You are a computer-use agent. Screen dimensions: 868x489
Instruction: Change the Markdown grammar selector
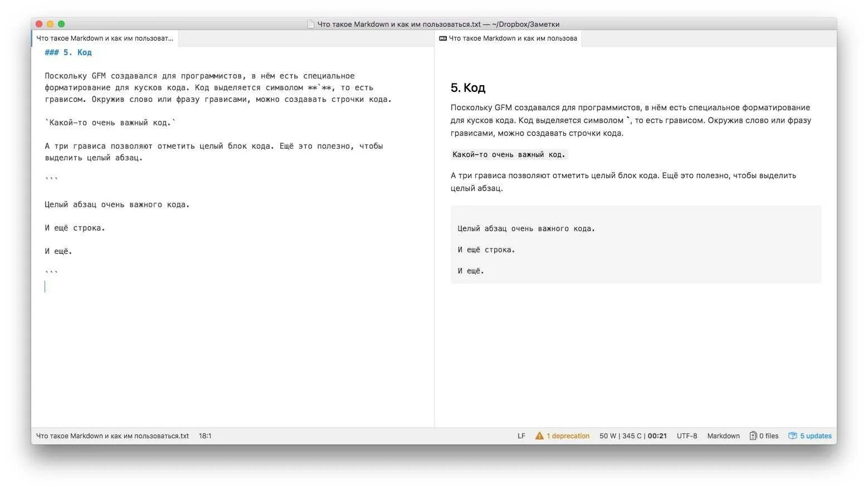click(x=723, y=436)
